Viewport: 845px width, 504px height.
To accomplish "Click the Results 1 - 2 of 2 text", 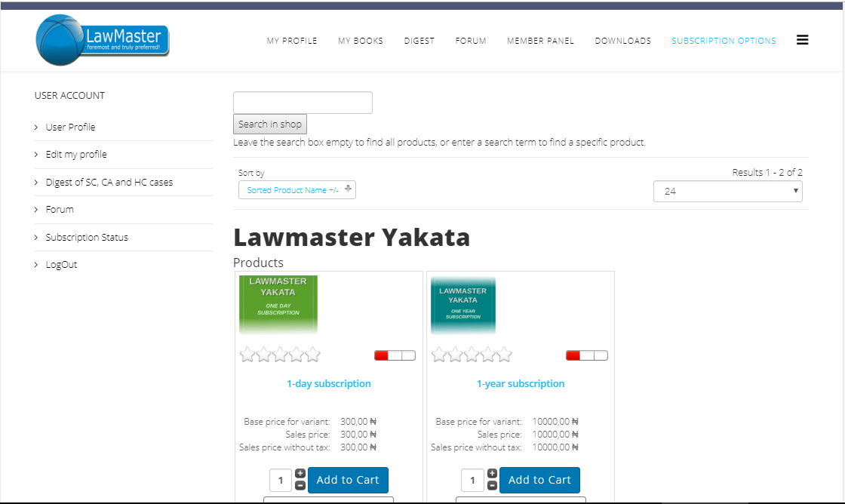I will coord(767,173).
